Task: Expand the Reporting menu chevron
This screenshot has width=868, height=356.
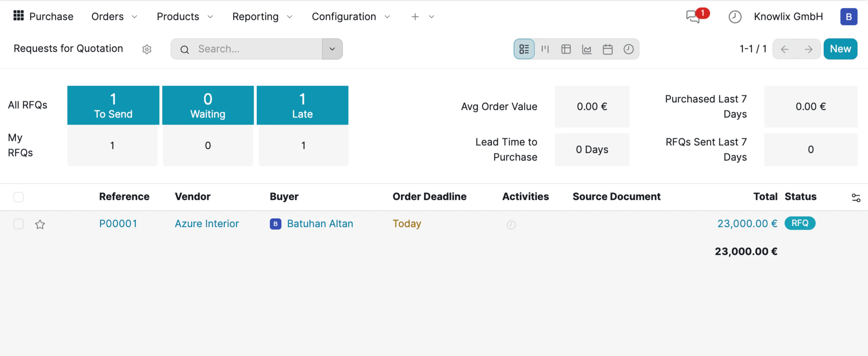Action: 290,17
